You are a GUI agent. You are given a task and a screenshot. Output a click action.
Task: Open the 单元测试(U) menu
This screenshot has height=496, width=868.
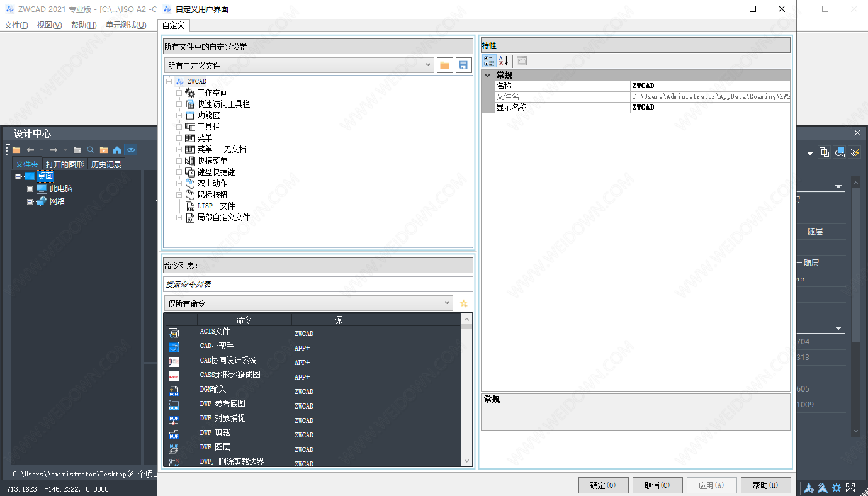(x=126, y=25)
